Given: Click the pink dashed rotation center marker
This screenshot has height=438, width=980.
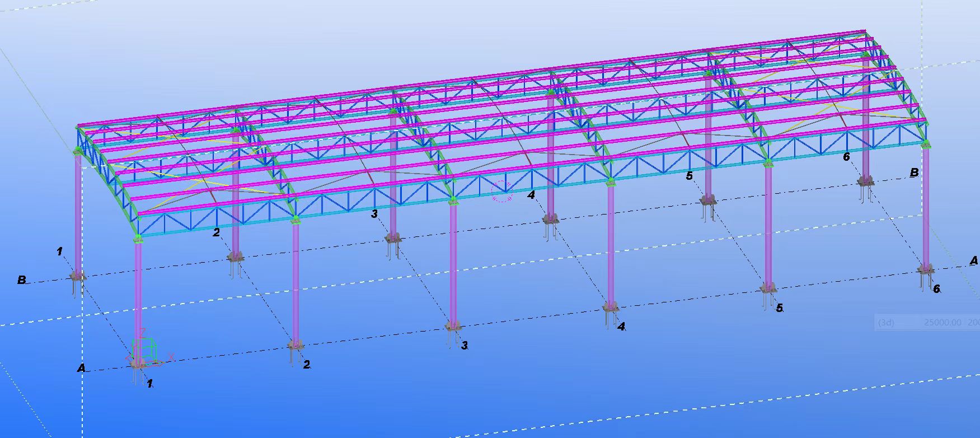Looking at the screenshot, I should [502, 192].
